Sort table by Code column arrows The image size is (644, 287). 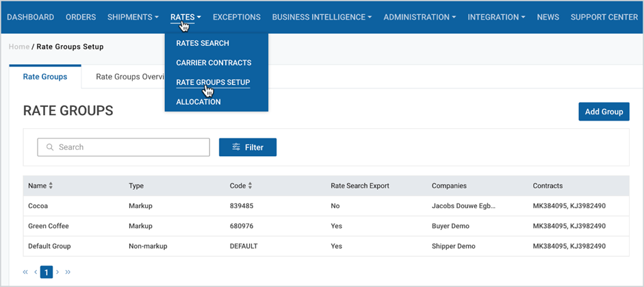(x=250, y=186)
